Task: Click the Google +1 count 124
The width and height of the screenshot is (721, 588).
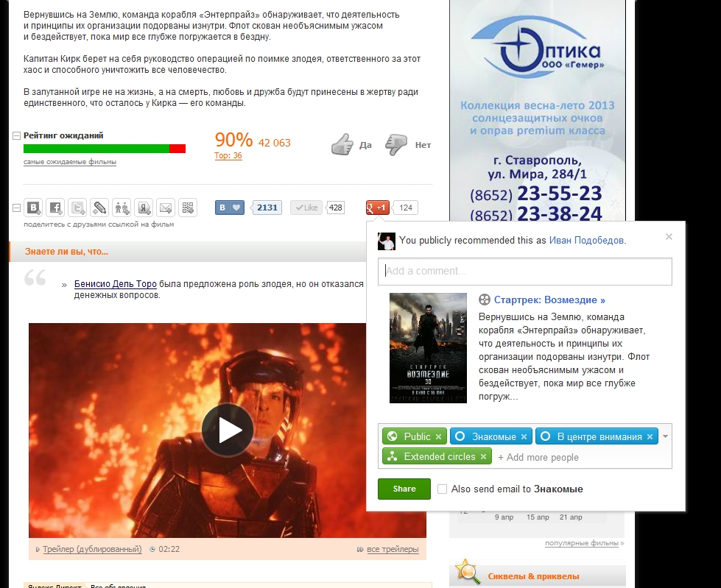Action: (x=406, y=208)
